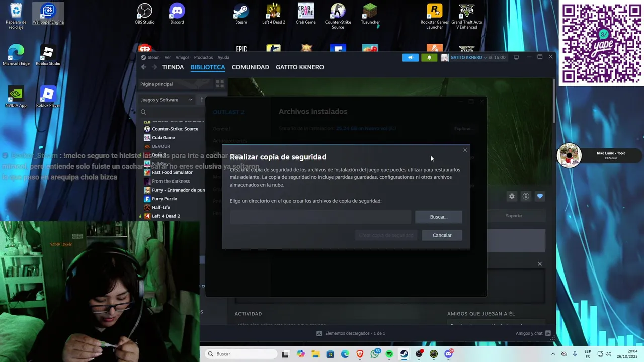Open WhatsApp from the taskbar
Screen dimensions: 644x362
coord(375,354)
